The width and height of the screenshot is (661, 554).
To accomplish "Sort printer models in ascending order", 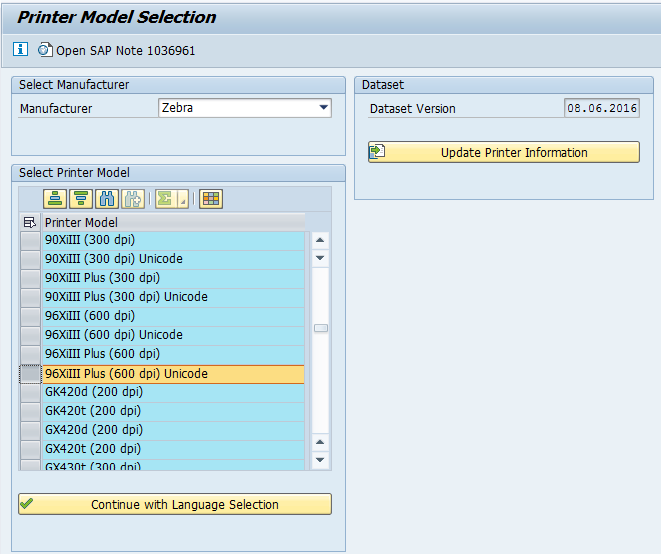I will (x=54, y=199).
